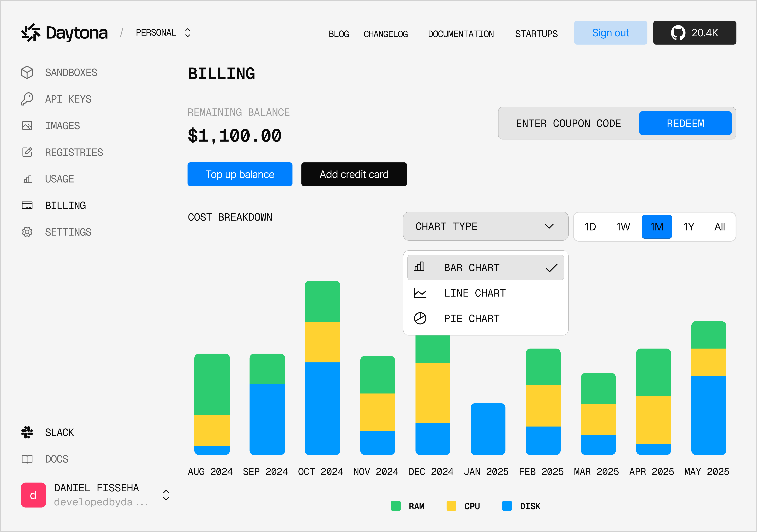Open the Chart Type dropdown
The image size is (757, 532).
485,226
